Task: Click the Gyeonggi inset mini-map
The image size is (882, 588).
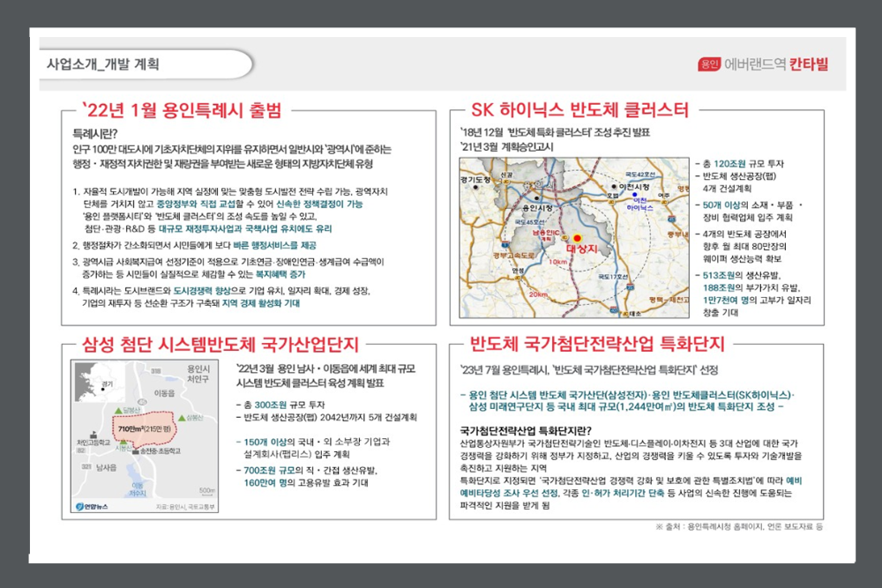Action: click(100, 382)
